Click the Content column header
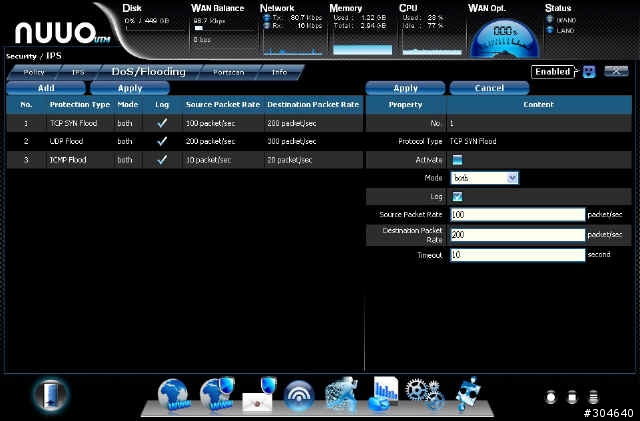640x421 pixels. click(539, 105)
